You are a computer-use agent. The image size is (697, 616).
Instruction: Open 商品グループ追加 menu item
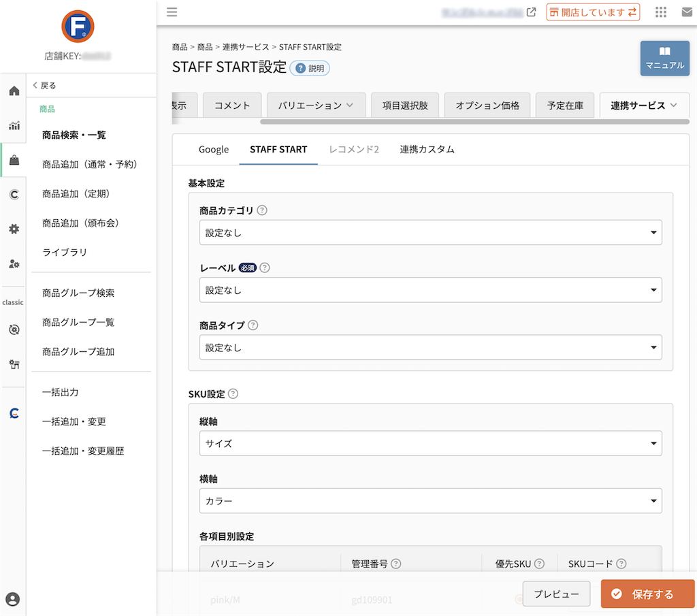(x=78, y=351)
